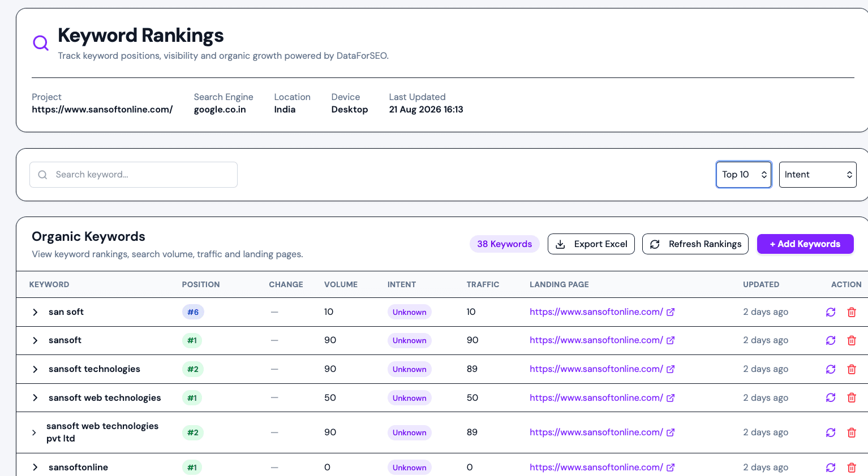Click the INTENT column header
Viewport: 868px width, 476px height.
click(x=402, y=284)
